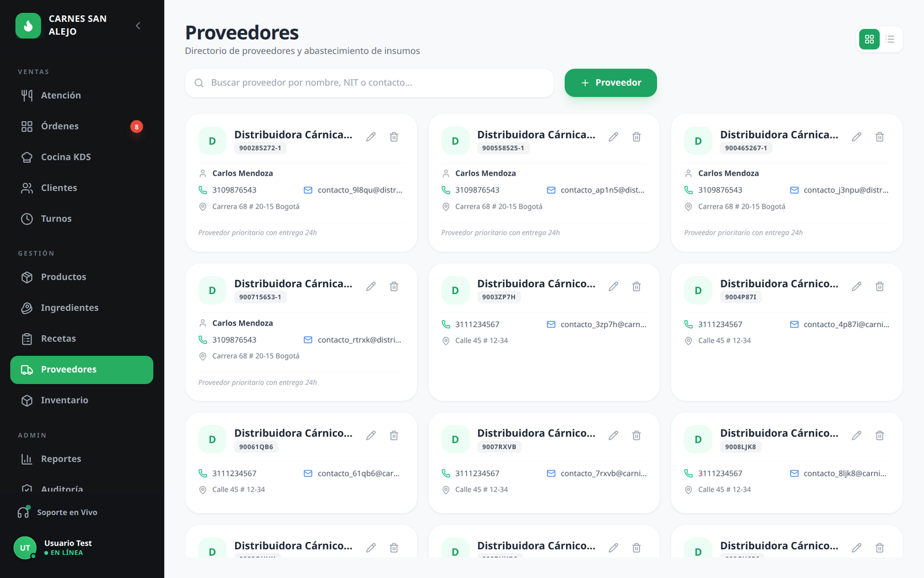
Task: Click NIT badge 900715653-1
Action: point(260,297)
